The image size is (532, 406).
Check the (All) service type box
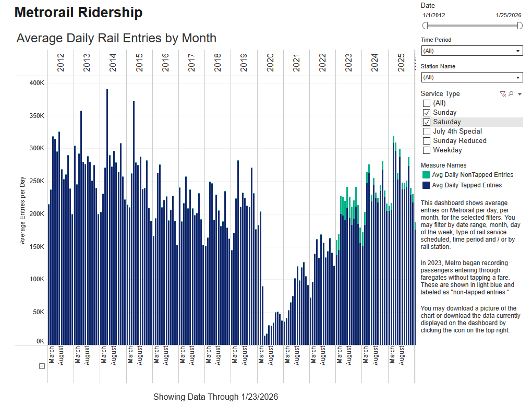coord(427,103)
